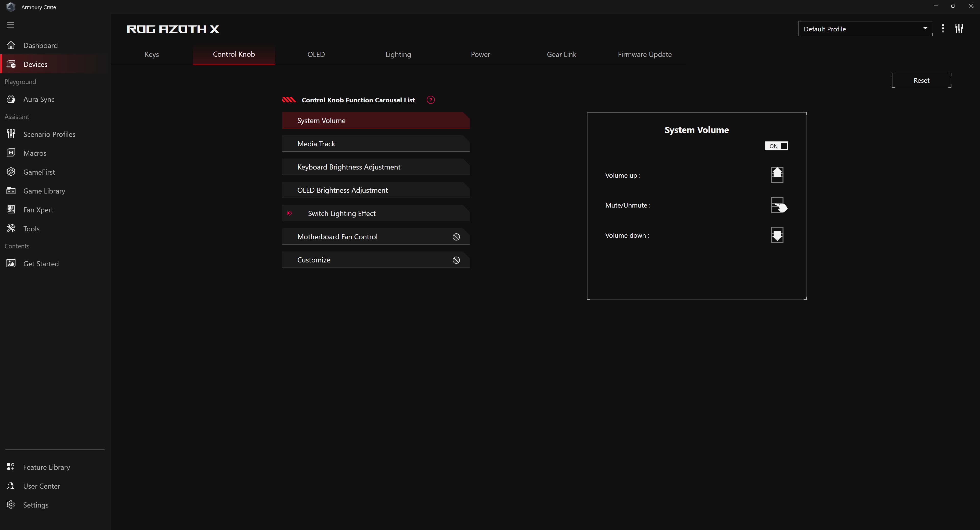980x530 pixels.
Task: Open the hamburger menu icon in the sidebar
Action: (11, 25)
